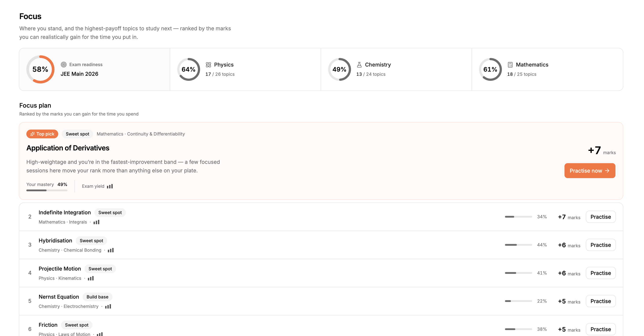
Task: Click the Chemistry · Electrochemistry subtitle
Action: pos(69,307)
